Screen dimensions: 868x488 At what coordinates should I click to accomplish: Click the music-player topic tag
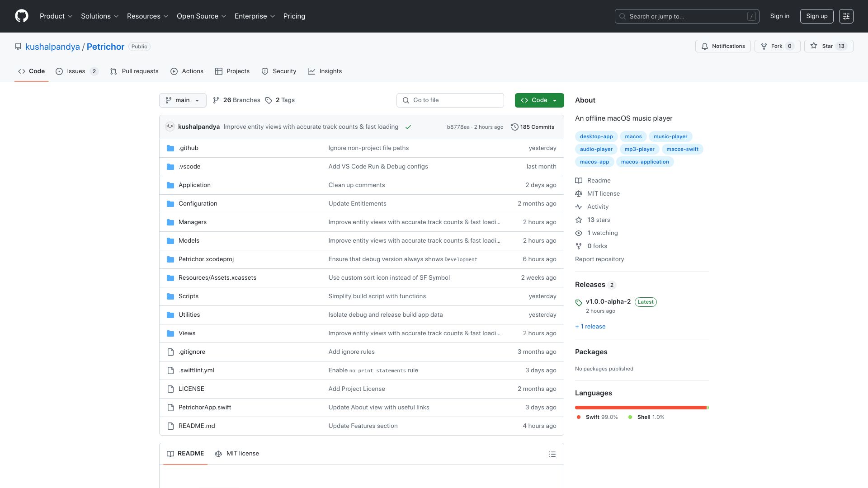670,136
